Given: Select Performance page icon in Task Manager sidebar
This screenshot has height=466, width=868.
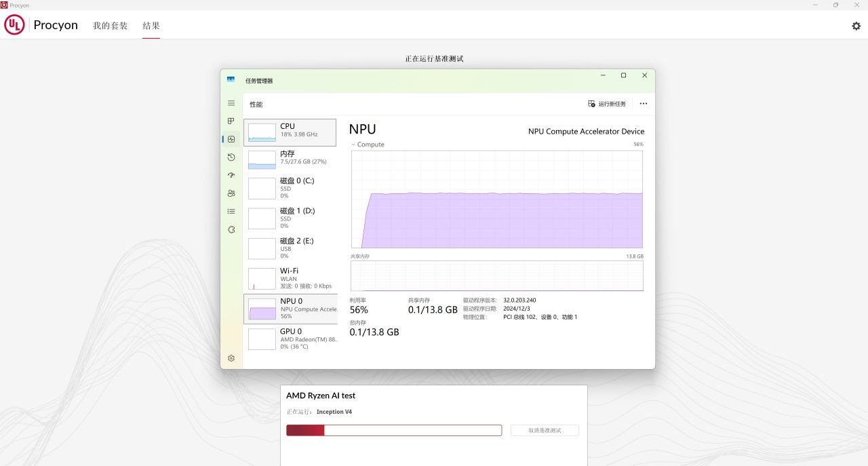Looking at the screenshot, I should 231,139.
